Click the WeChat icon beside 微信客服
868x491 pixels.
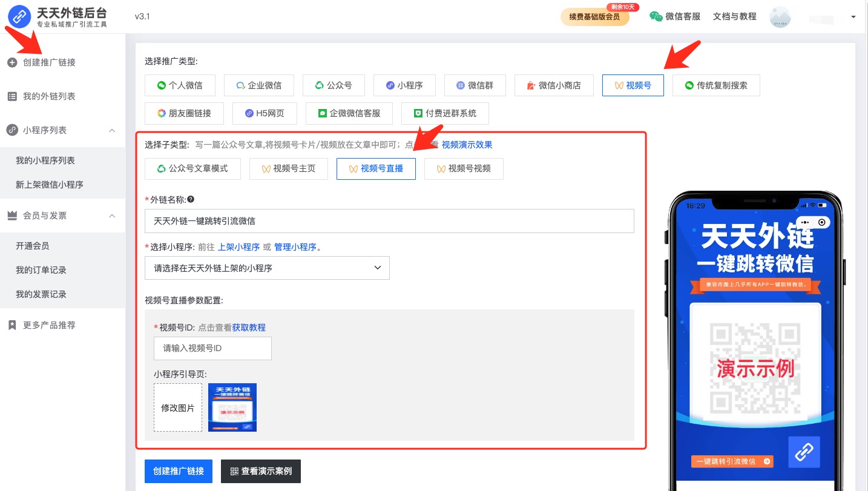tap(656, 16)
